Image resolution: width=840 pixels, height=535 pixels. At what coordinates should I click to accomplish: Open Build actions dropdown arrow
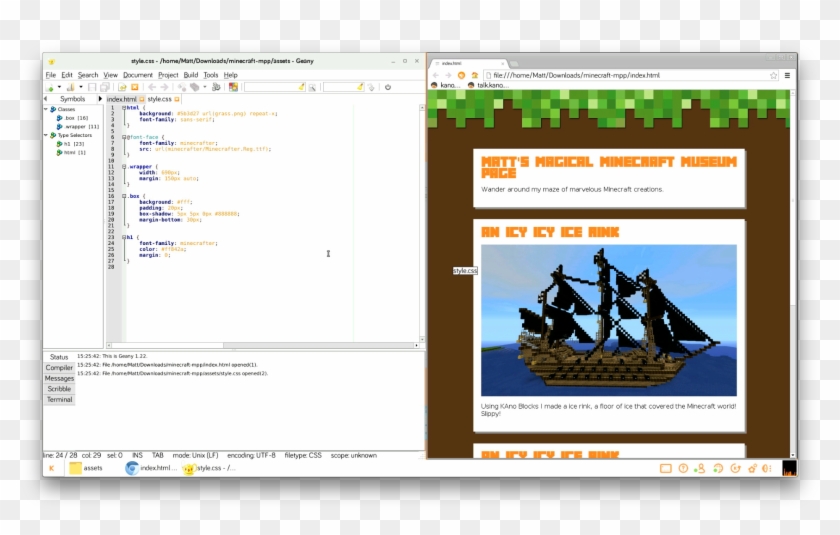(x=205, y=87)
